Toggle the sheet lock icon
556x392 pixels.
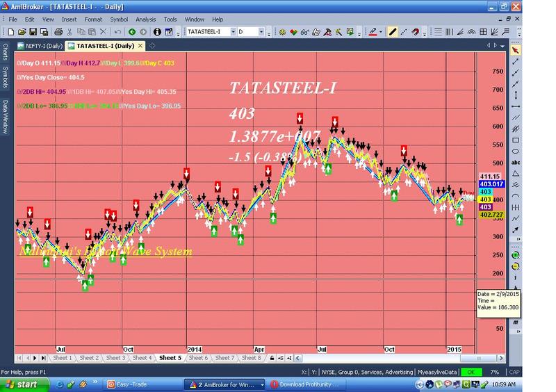click(272, 359)
